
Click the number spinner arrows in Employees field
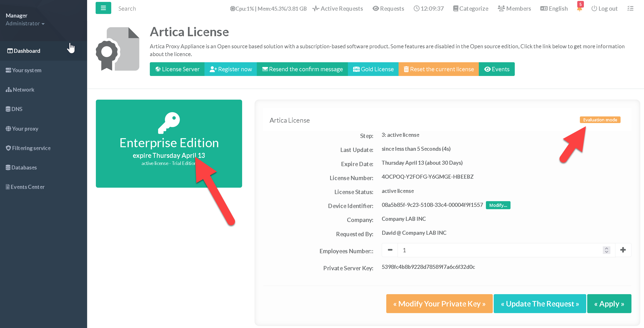606,250
